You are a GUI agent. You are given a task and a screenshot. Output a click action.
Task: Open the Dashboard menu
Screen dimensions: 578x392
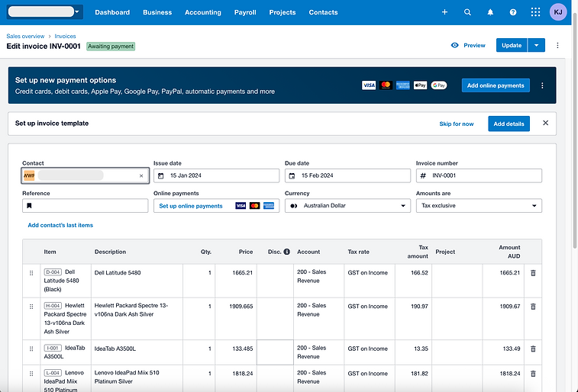[x=112, y=12]
